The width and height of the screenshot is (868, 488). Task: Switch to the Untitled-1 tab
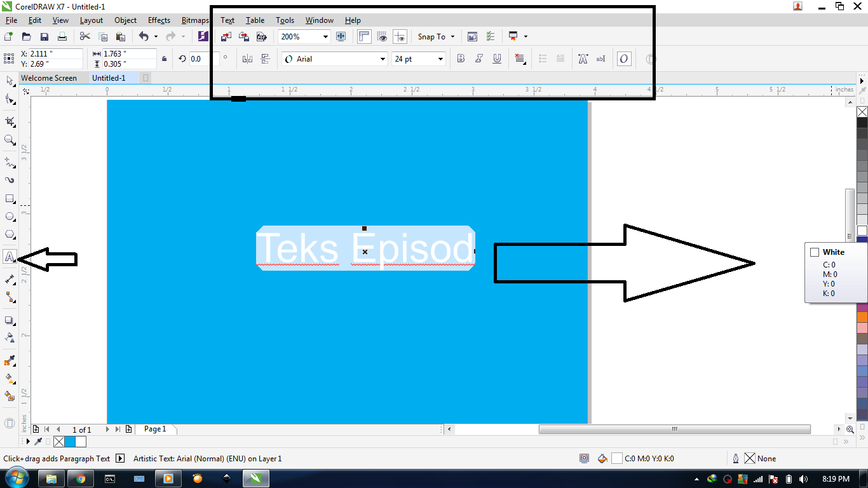pyautogui.click(x=109, y=78)
